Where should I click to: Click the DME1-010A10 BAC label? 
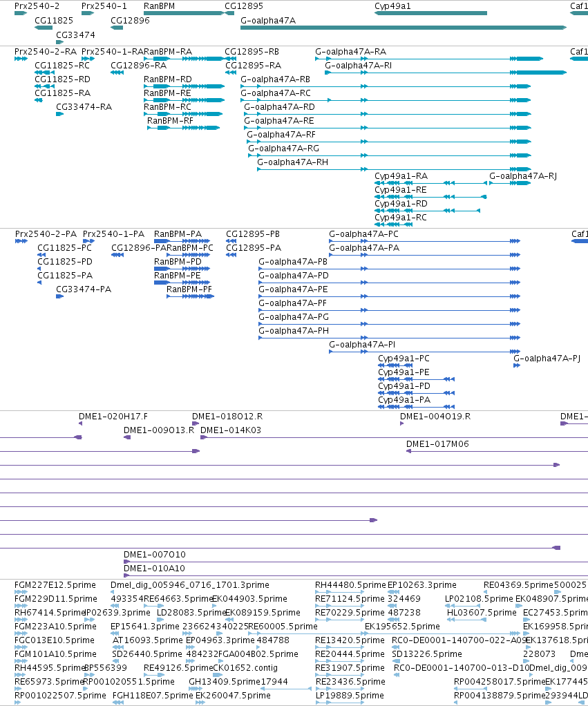pos(155,569)
